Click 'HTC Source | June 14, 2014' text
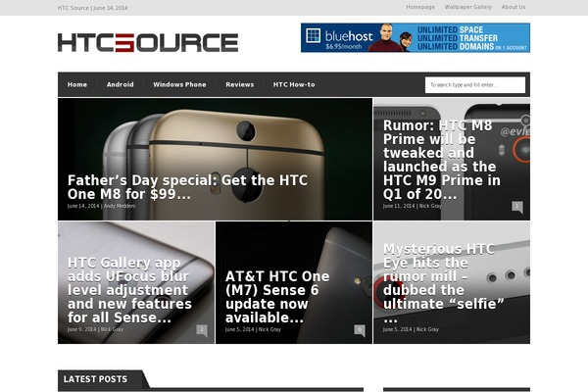 [93, 8]
